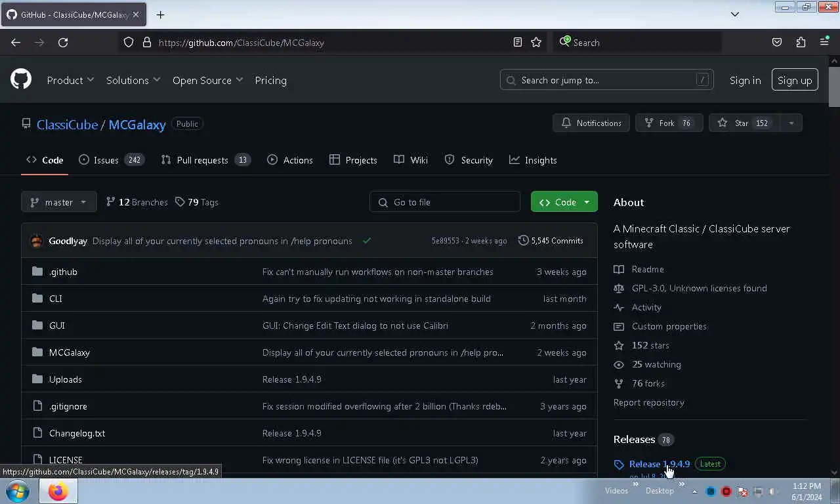Close the GitHub MCGalaxy tab
Viewport: 840px width, 504px height.
point(136,14)
